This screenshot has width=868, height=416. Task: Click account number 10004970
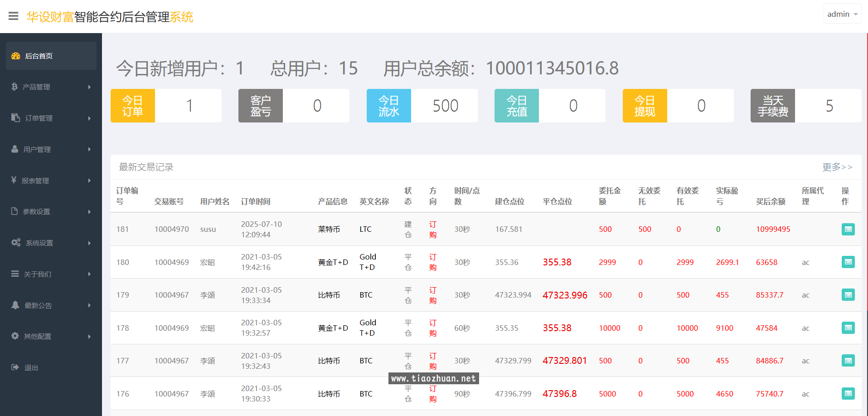[171, 229]
